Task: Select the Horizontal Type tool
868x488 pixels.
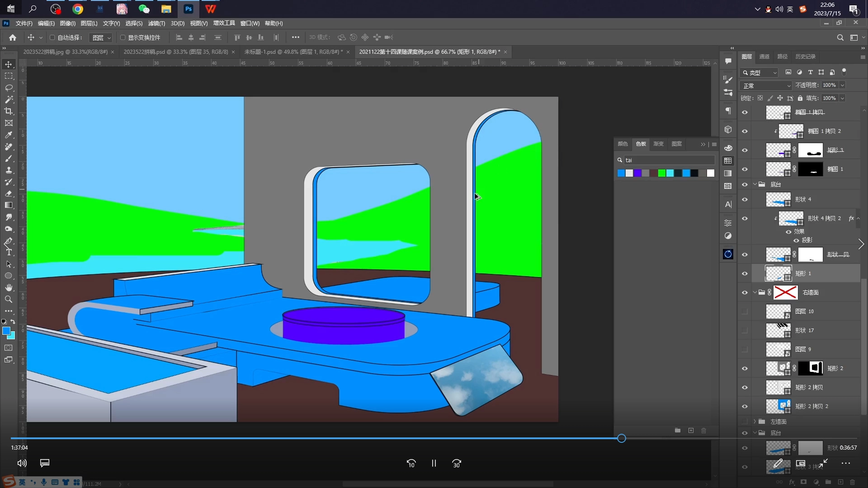Action: click(9, 253)
